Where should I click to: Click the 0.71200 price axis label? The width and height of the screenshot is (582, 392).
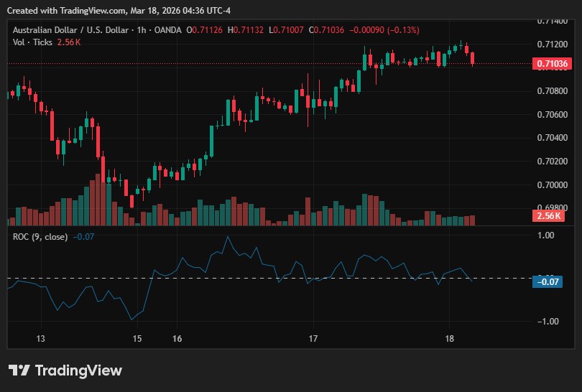(553, 44)
